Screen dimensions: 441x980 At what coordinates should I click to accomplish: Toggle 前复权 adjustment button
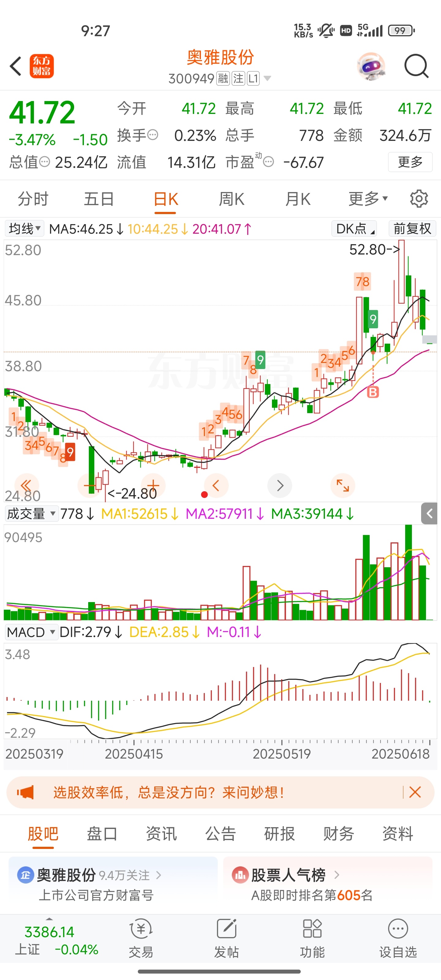click(413, 229)
